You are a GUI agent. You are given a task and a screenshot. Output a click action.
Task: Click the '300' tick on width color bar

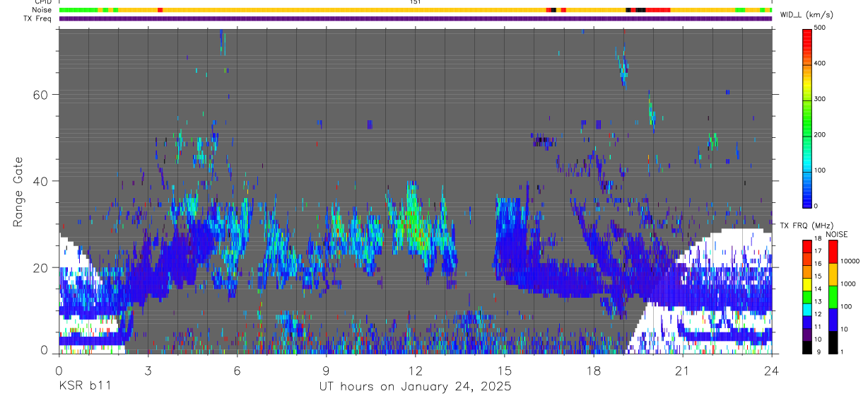click(x=820, y=100)
